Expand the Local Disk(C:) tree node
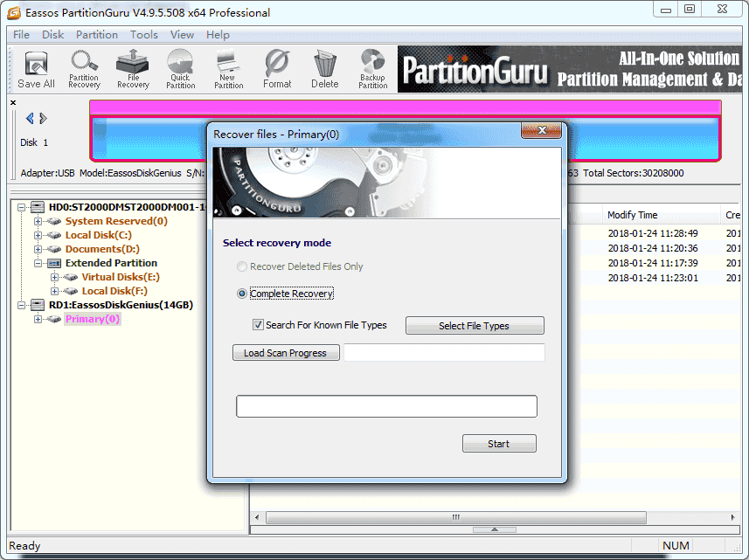Screen dimensions: 749x560 point(38,235)
